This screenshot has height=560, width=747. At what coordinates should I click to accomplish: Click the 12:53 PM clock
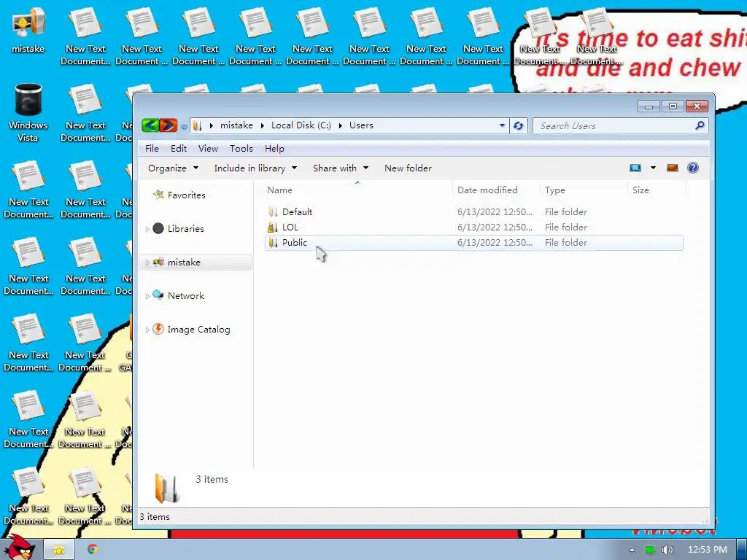(x=708, y=550)
